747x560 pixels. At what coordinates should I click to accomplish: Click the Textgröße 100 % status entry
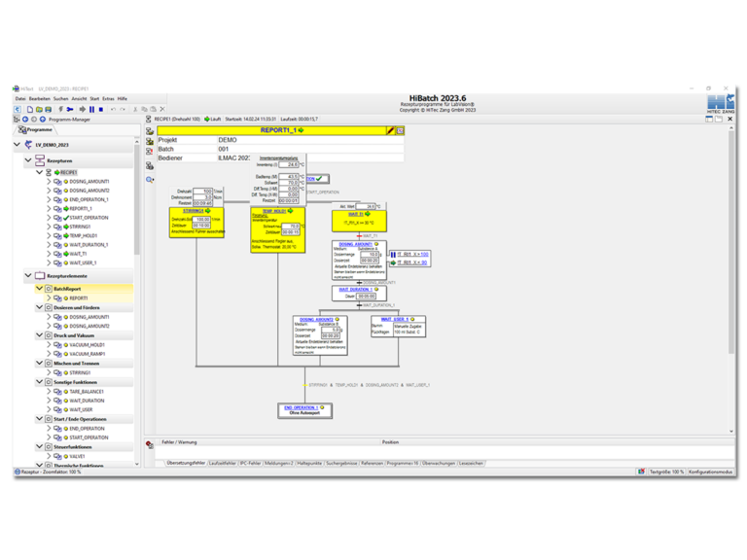tap(666, 472)
